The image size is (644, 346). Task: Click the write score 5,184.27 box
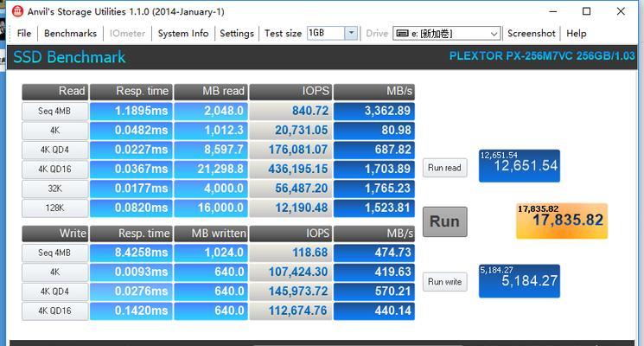(x=520, y=281)
